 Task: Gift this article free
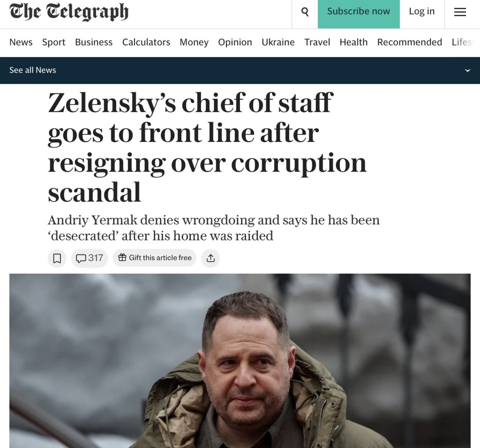pos(155,258)
